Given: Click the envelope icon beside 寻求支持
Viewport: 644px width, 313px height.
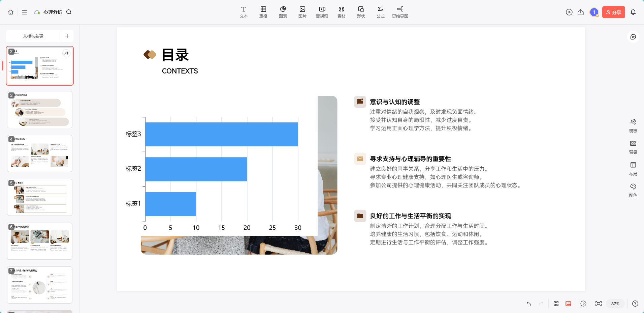Looking at the screenshot, I should [x=360, y=159].
